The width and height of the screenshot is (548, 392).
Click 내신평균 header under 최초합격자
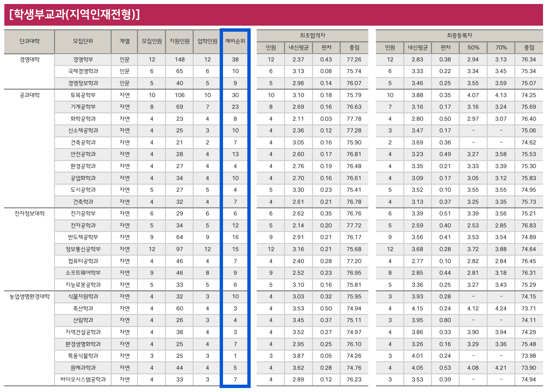[x=299, y=48]
